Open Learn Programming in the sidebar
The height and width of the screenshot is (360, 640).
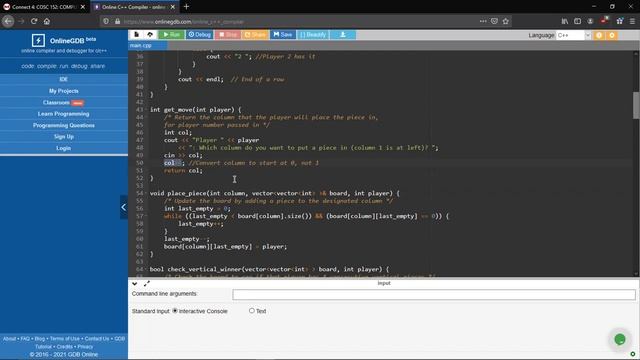pyautogui.click(x=64, y=114)
